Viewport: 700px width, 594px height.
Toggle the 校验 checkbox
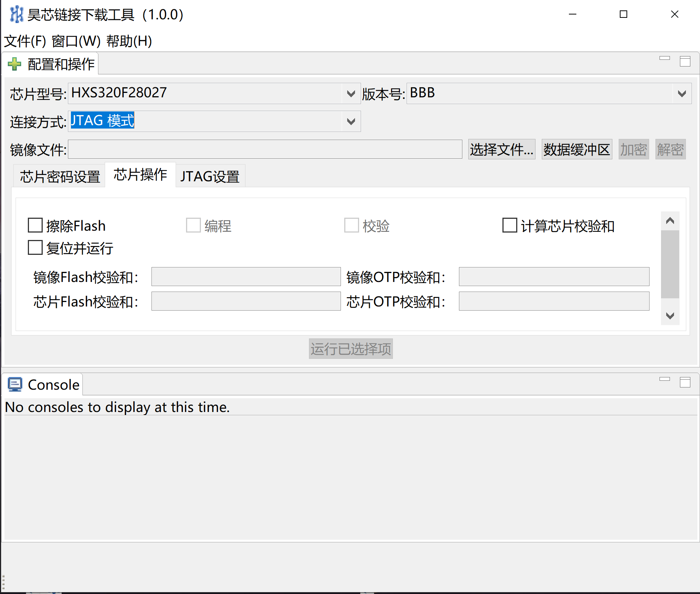tap(352, 225)
